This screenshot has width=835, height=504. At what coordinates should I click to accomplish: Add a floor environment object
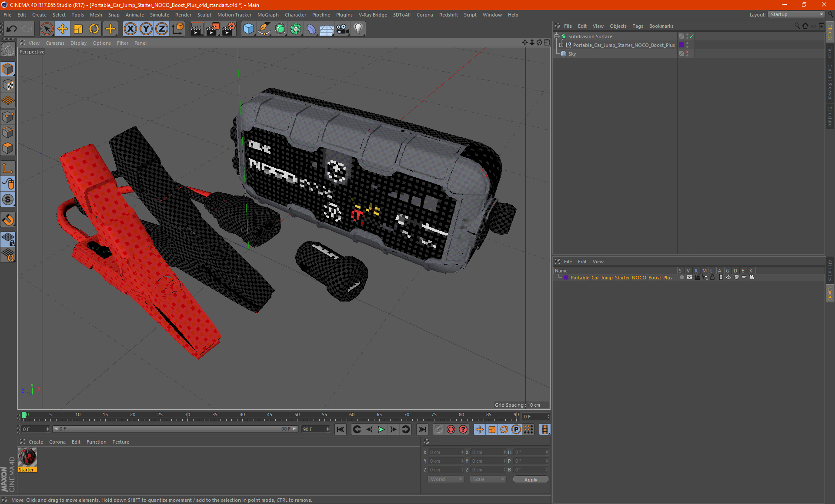pos(327,29)
